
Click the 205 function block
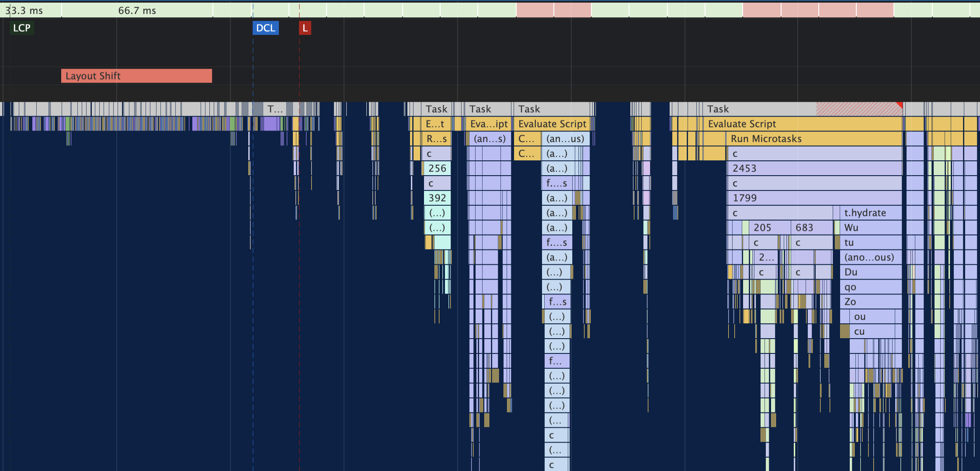(x=769, y=228)
